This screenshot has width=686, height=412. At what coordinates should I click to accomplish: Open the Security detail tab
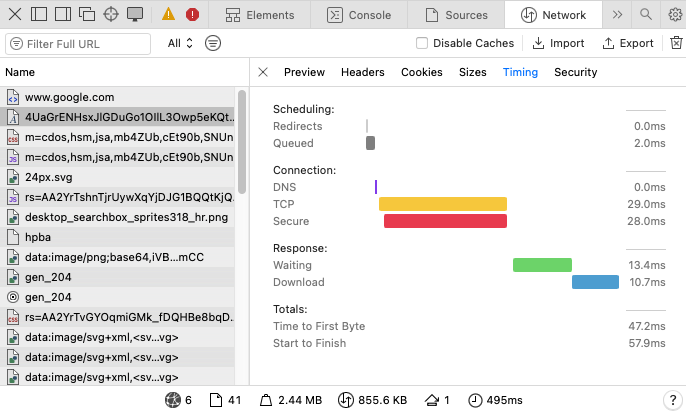pos(576,72)
